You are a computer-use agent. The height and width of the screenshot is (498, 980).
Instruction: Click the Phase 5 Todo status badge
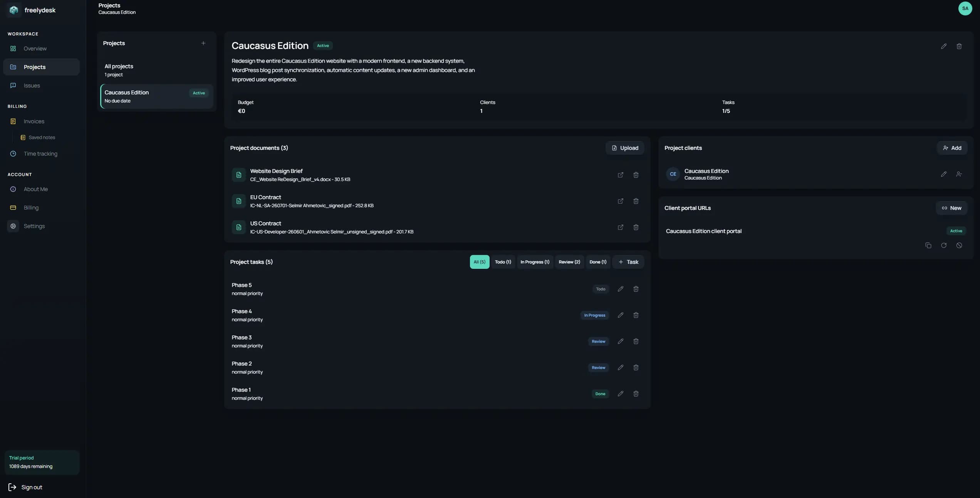[x=601, y=289]
